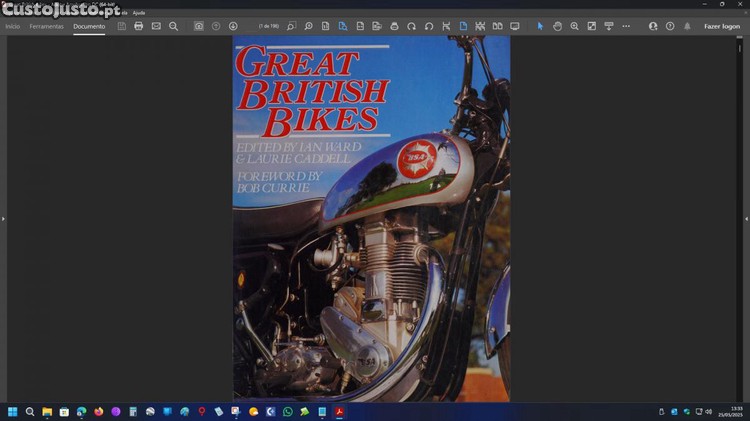
Task: Activate the hand pan tool
Action: (557, 26)
